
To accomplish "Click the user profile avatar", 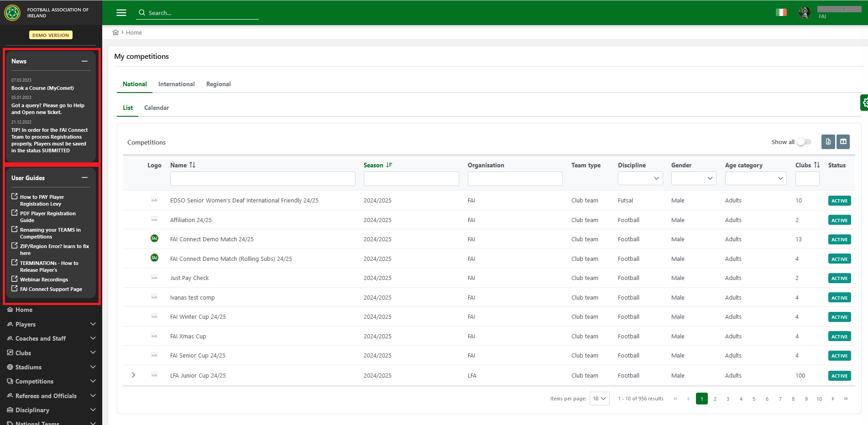I will click(805, 12).
